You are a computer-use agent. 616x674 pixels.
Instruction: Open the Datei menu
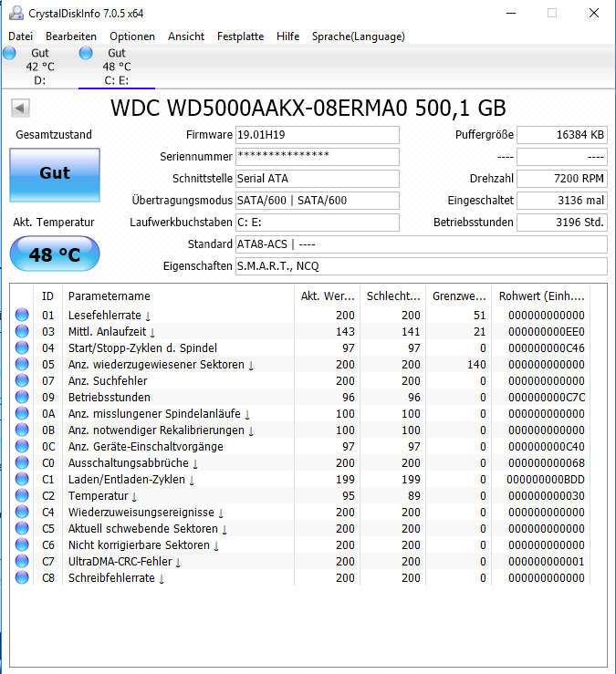coord(20,36)
